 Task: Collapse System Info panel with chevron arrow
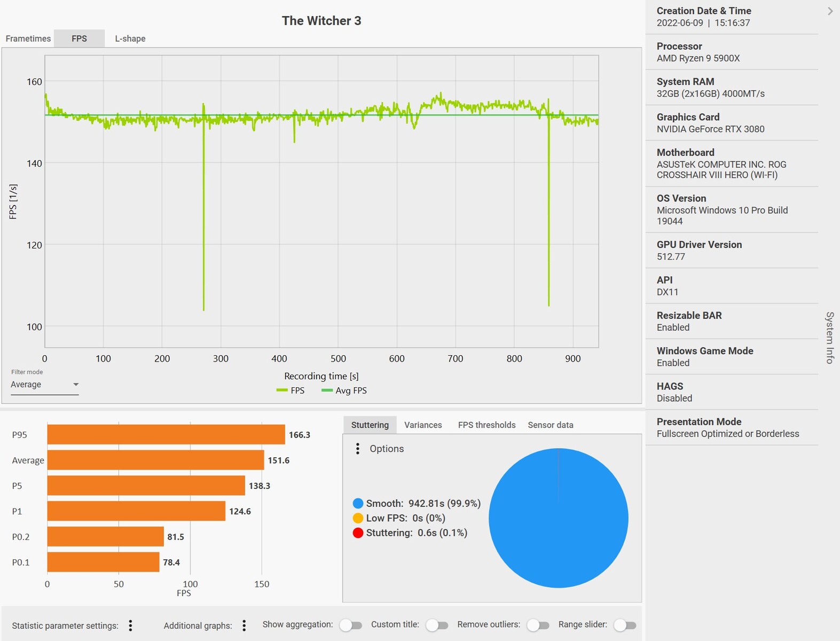click(x=830, y=11)
